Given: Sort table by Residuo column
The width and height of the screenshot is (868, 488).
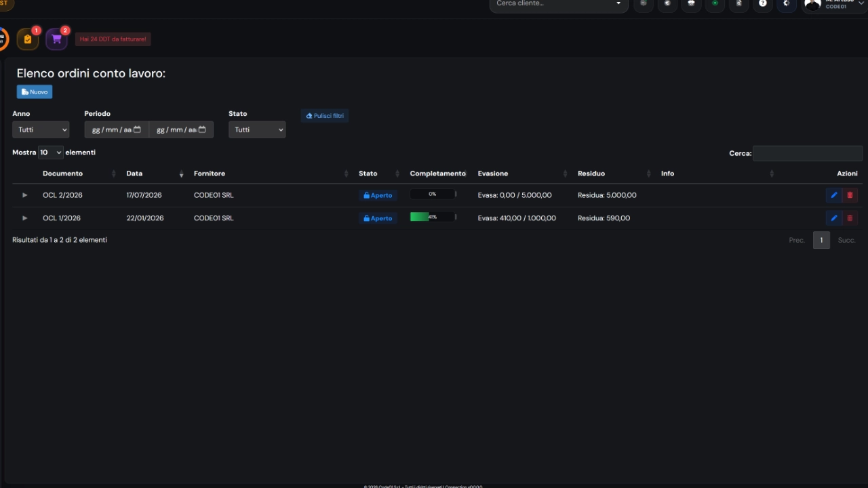Looking at the screenshot, I should point(614,174).
